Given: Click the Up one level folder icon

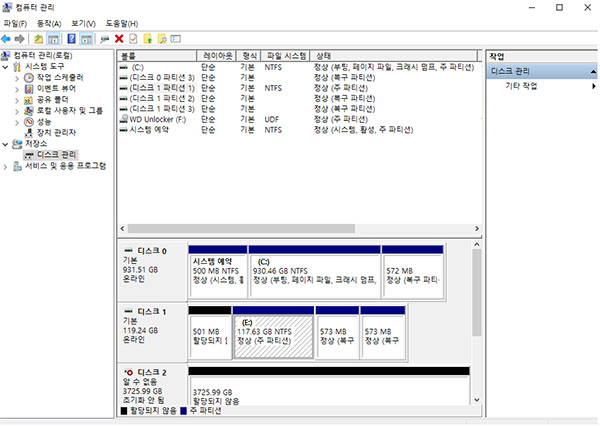Looking at the screenshot, I should pyautogui.click(x=39, y=39).
